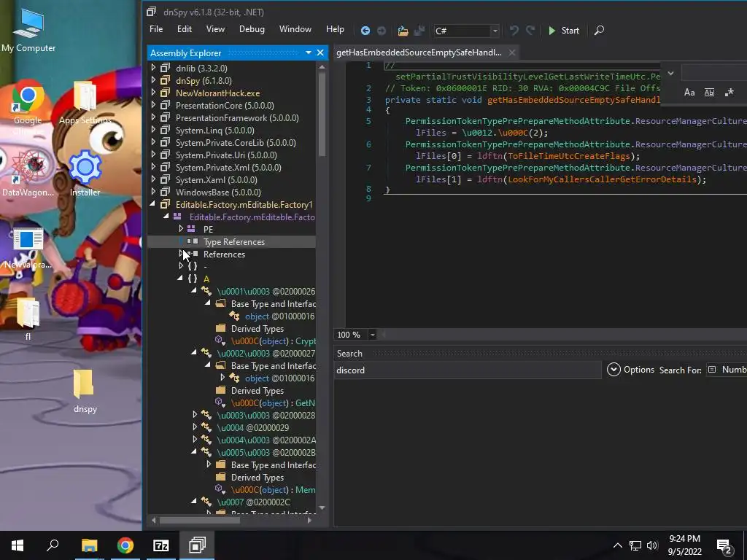The height and width of the screenshot is (560, 747).
Task: Open Derived Types folder under \u0002\u0003
Action: click(x=258, y=391)
